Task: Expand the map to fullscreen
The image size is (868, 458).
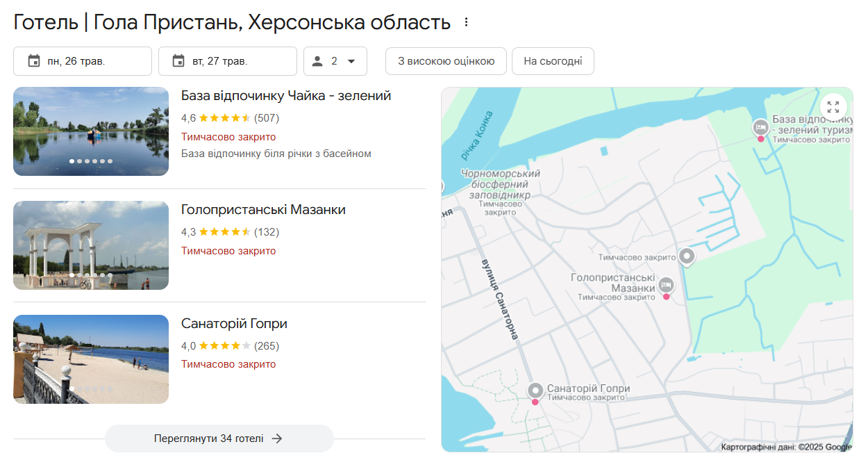Action: click(x=833, y=107)
